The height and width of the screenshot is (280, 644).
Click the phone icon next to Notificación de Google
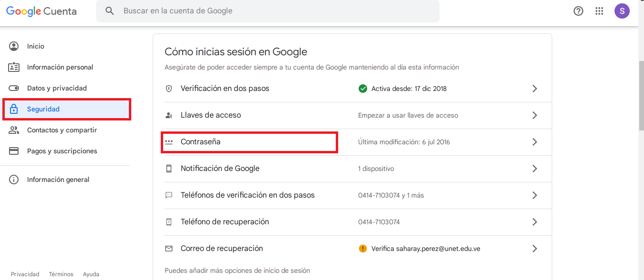click(169, 168)
